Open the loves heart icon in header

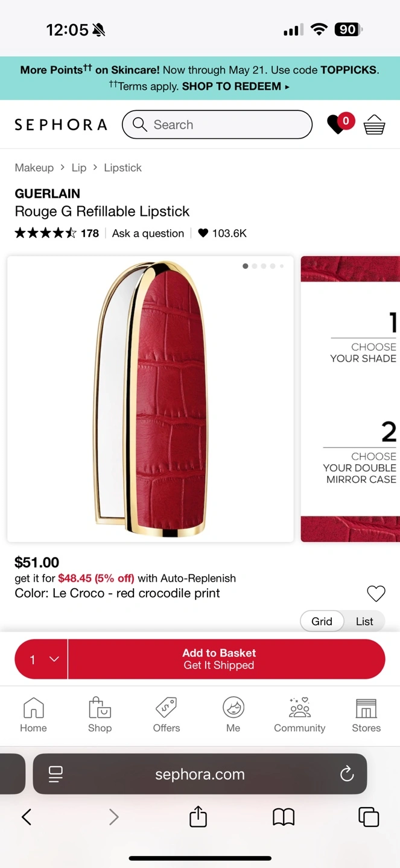pos(339,124)
